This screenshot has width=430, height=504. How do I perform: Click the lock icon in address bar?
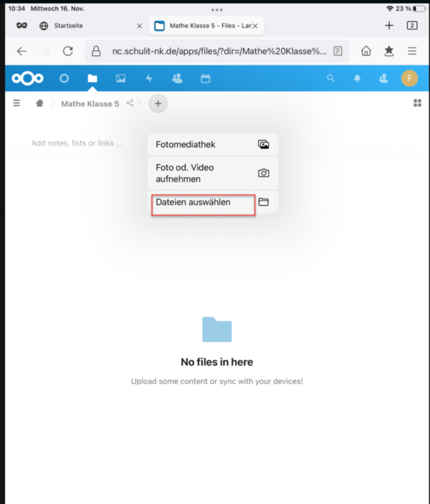pos(96,51)
